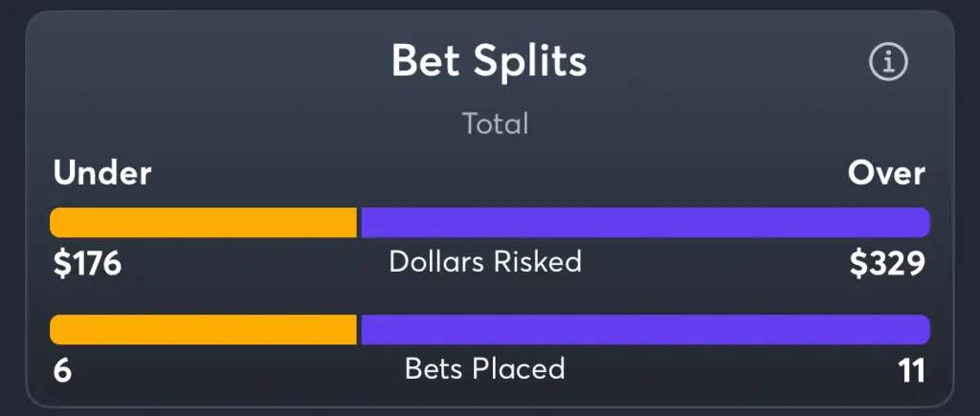Click the rounded left end of the bets bar
The width and height of the screenshot is (980, 416).
tap(57, 329)
